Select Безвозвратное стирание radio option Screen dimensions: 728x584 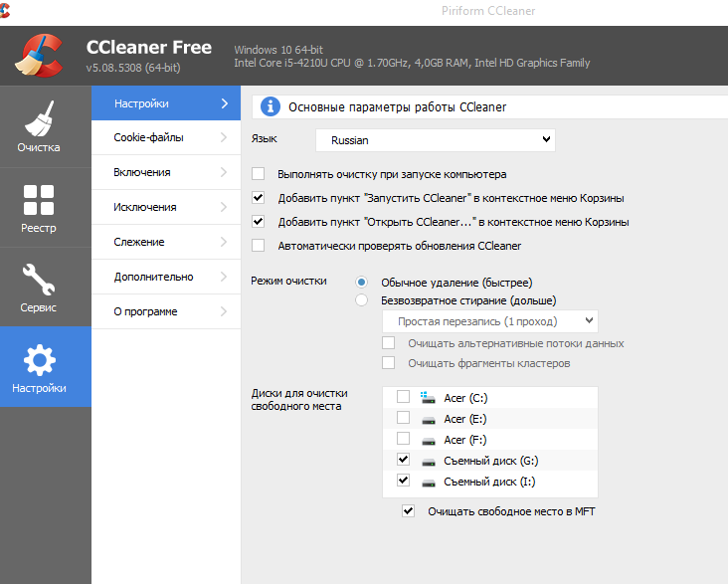click(362, 299)
